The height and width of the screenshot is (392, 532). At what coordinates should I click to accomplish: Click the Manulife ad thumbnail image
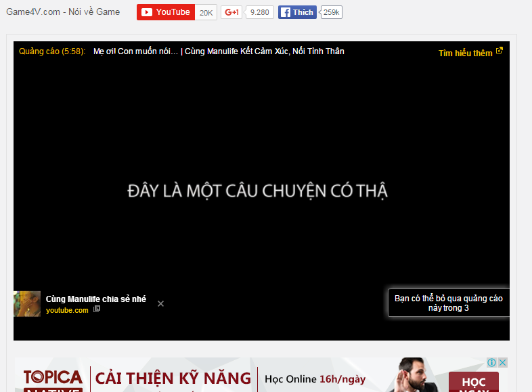[27, 304]
